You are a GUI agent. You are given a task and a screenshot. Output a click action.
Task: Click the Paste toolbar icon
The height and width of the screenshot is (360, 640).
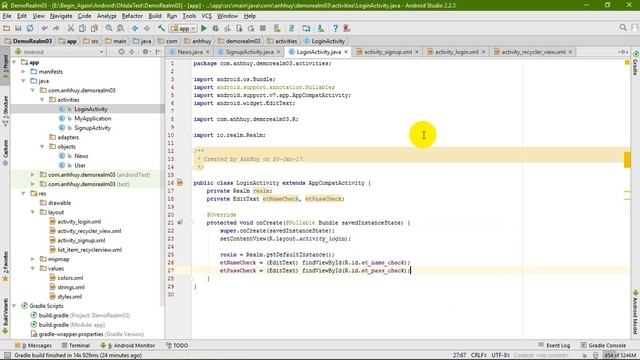point(94,28)
